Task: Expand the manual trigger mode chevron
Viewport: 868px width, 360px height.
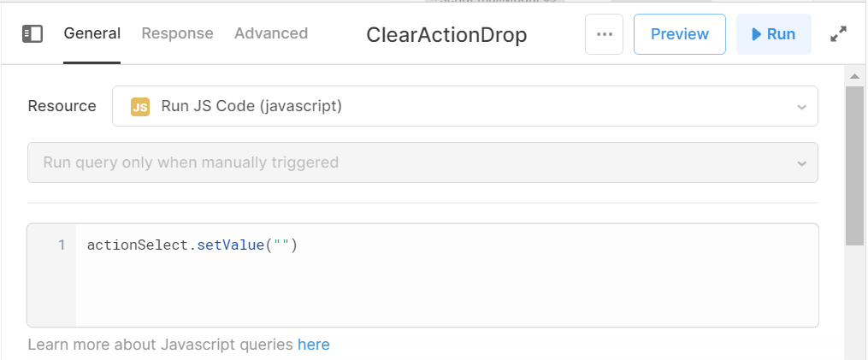Action: (801, 163)
